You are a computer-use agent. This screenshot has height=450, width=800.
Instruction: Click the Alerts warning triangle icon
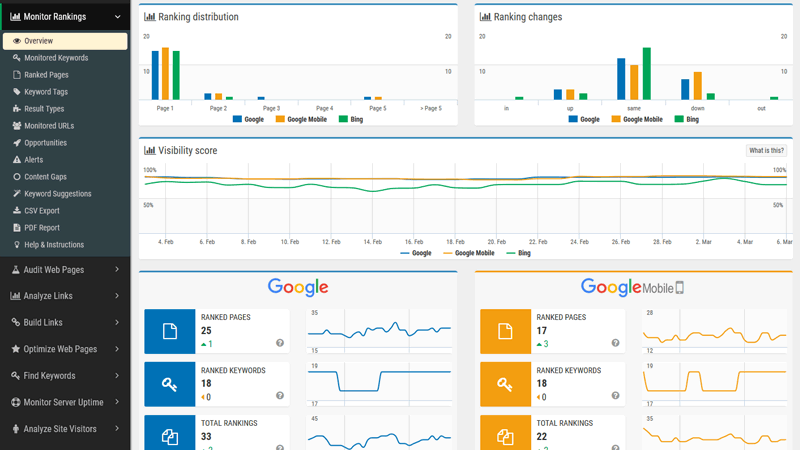pos(17,160)
